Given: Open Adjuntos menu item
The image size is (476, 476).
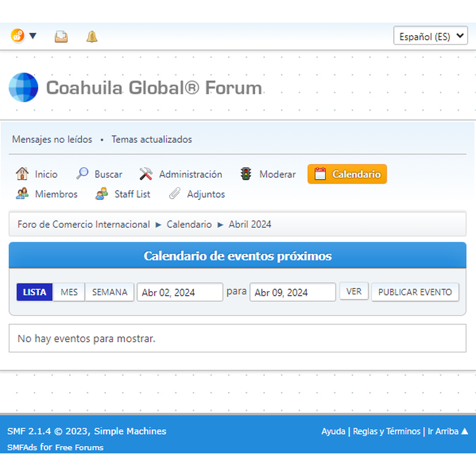Looking at the screenshot, I should [x=206, y=195].
